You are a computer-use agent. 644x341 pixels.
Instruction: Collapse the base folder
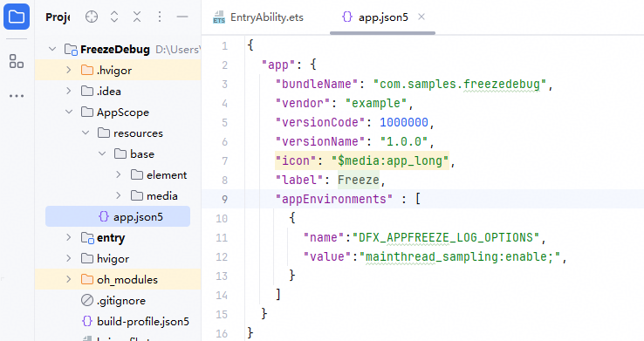point(102,153)
